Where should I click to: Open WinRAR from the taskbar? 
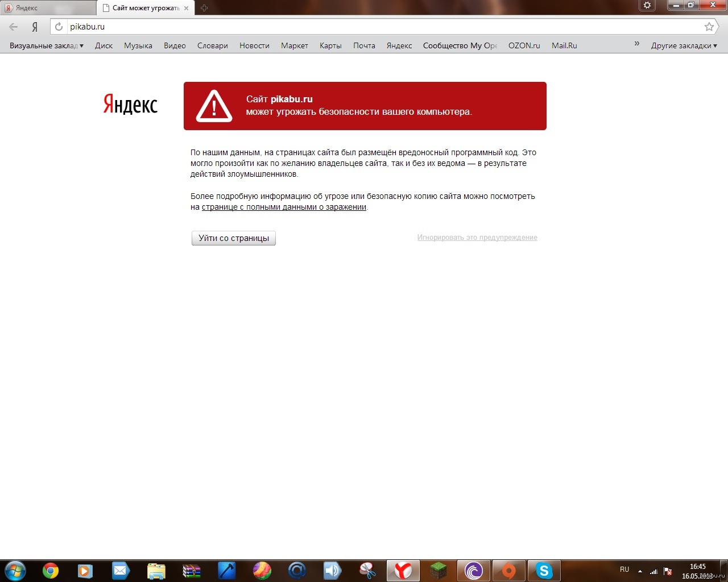click(192, 571)
